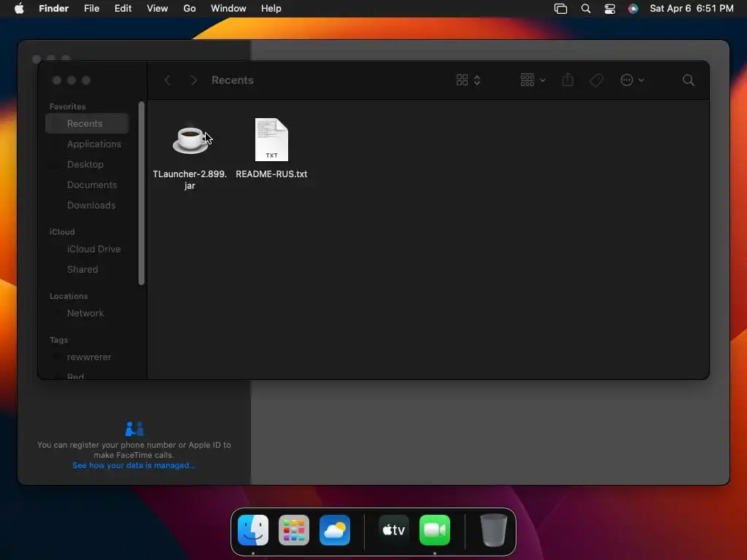This screenshot has width=747, height=560.
Task: Open Desktop in the sidebar
Action: (x=85, y=164)
